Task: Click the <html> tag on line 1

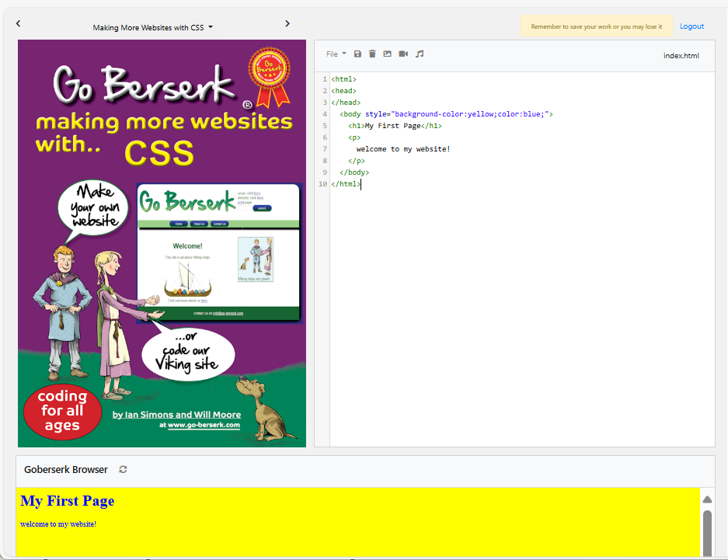Action: (343, 79)
